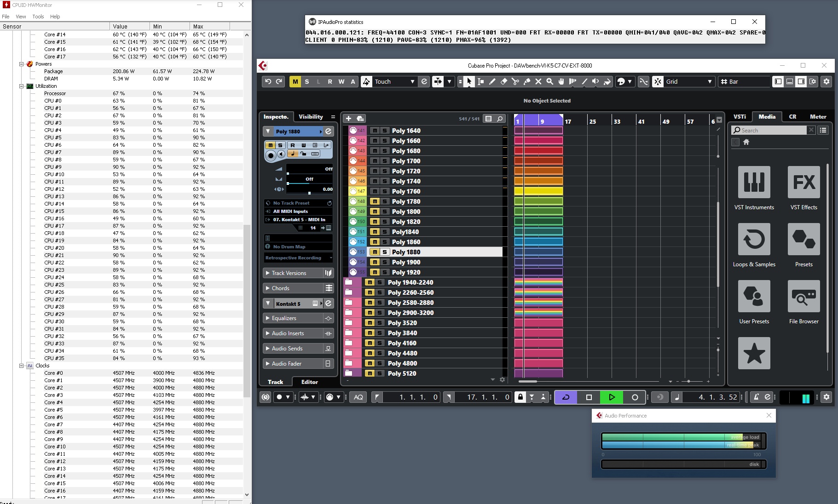
Task: Toggle global Write automation W button
Action: coord(341,81)
